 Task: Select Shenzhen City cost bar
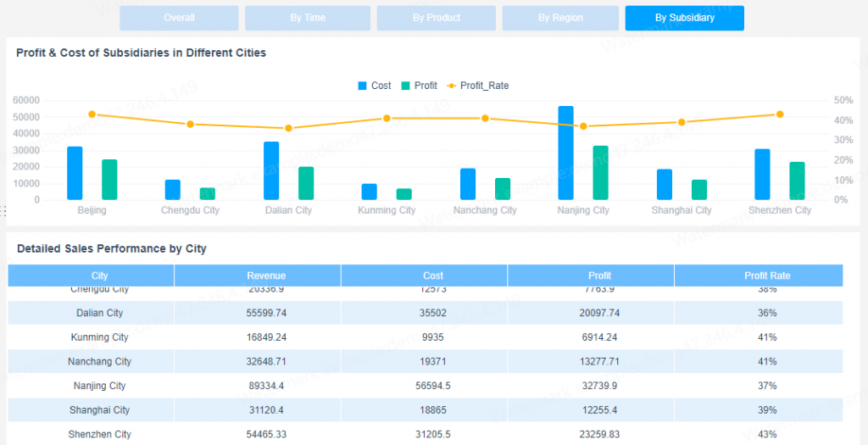[x=762, y=175]
